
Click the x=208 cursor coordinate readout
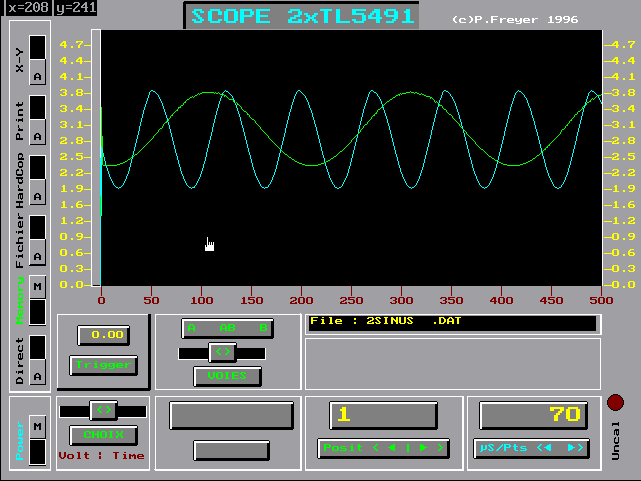28,7
